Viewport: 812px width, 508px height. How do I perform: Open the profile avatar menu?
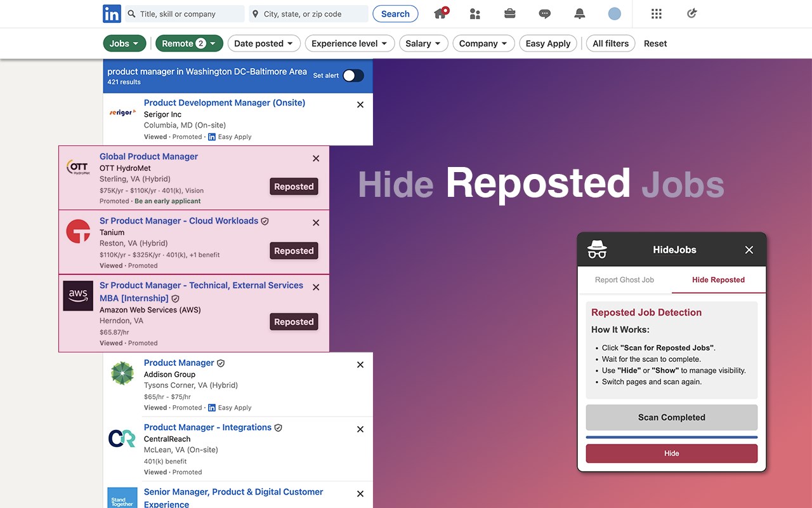coord(614,13)
